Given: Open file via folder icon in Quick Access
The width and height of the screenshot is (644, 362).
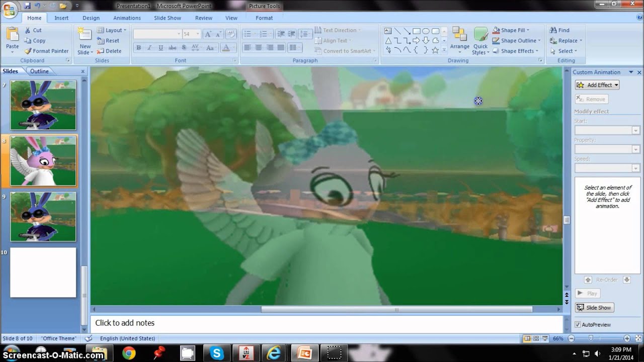Looking at the screenshot, I should pyautogui.click(x=63, y=6).
